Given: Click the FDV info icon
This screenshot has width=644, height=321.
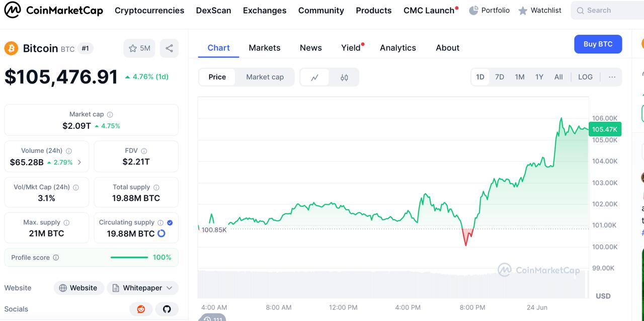Looking at the screenshot, I should pos(144,151).
